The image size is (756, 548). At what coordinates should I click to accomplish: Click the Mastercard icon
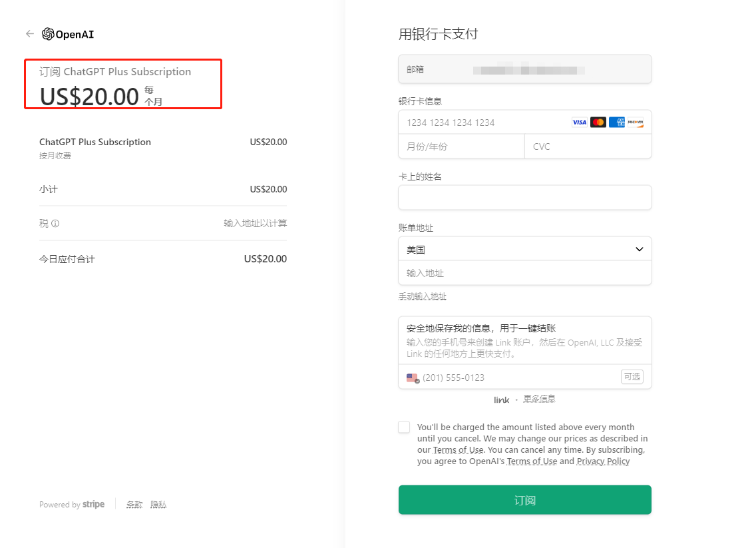[598, 123]
